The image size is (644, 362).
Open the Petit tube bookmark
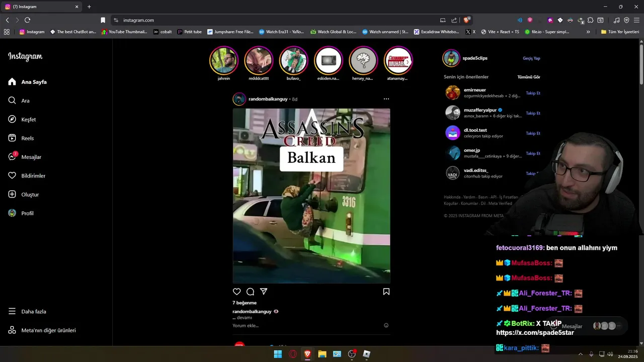pyautogui.click(x=189, y=32)
